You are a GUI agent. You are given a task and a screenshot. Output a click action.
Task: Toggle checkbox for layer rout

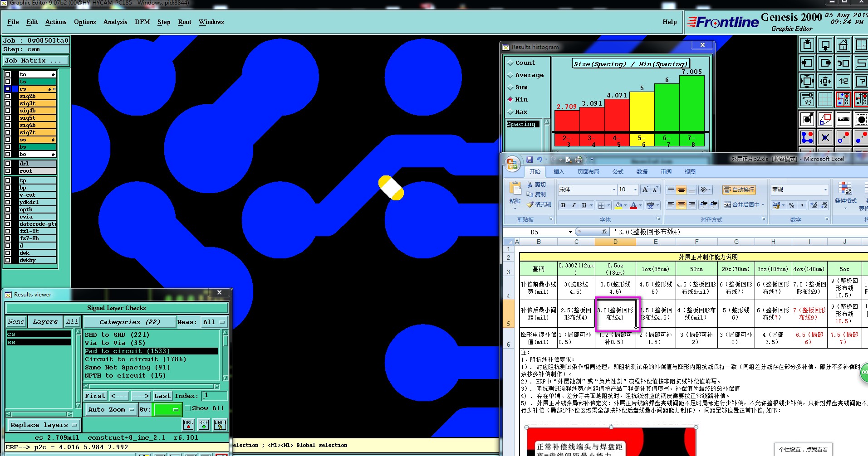[8, 171]
